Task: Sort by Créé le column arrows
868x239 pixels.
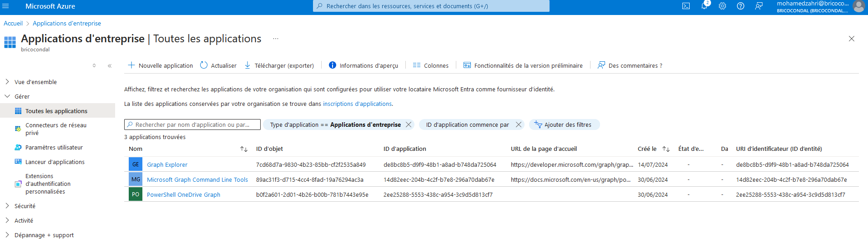Action: point(666,149)
